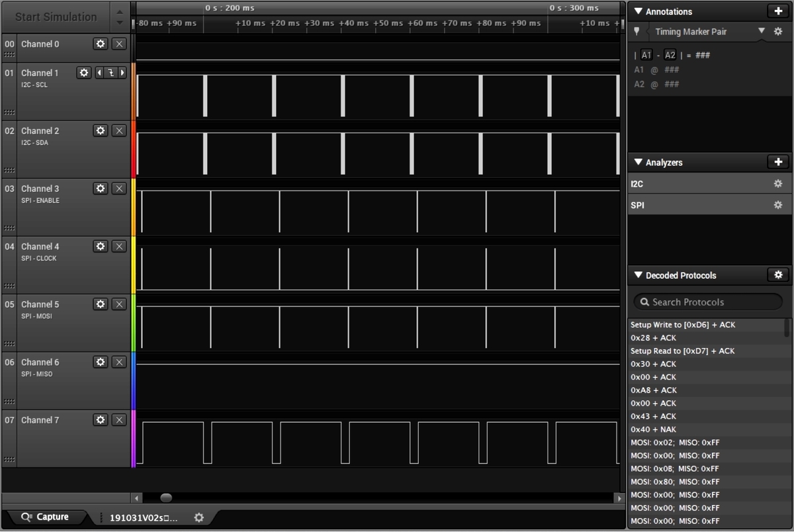The width and height of the screenshot is (794, 532).
Task: Click the Decoded Protocols vertical scrollbar
Action: [x=787, y=328]
